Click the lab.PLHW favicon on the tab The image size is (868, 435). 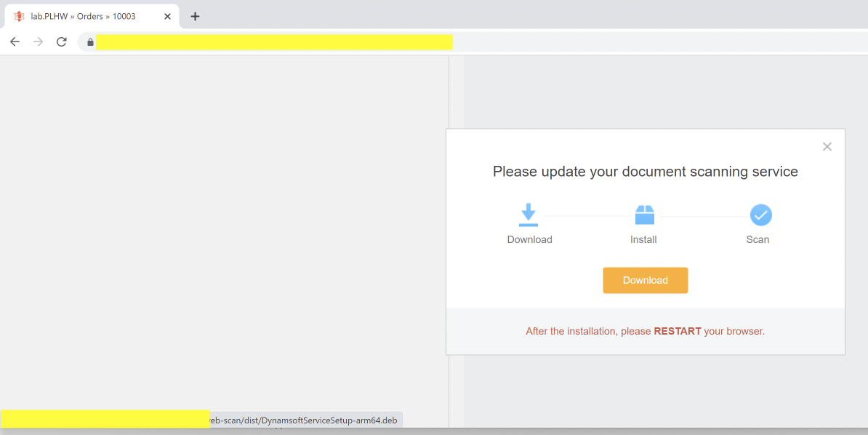(18, 15)
